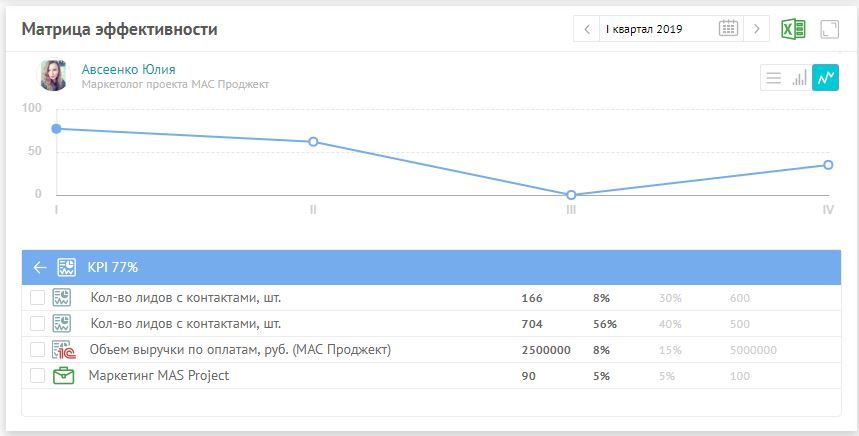Click the briefcase icon for Маркетинг MAS Project

tap(63, 376)
